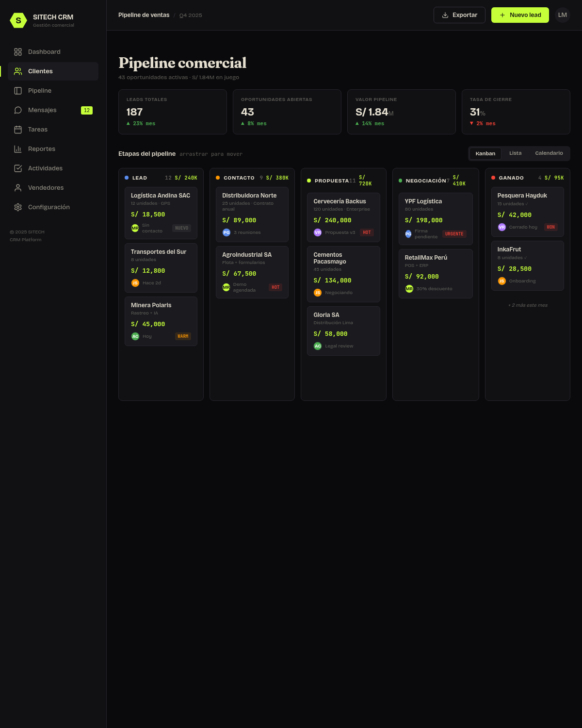Click the Exportar button
582x728 pixels.
[459, 15]
